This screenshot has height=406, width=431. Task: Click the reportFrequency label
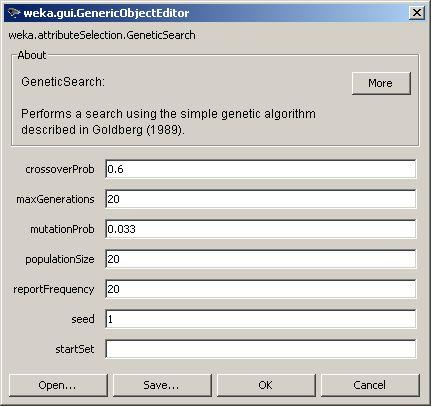point(54,289)
